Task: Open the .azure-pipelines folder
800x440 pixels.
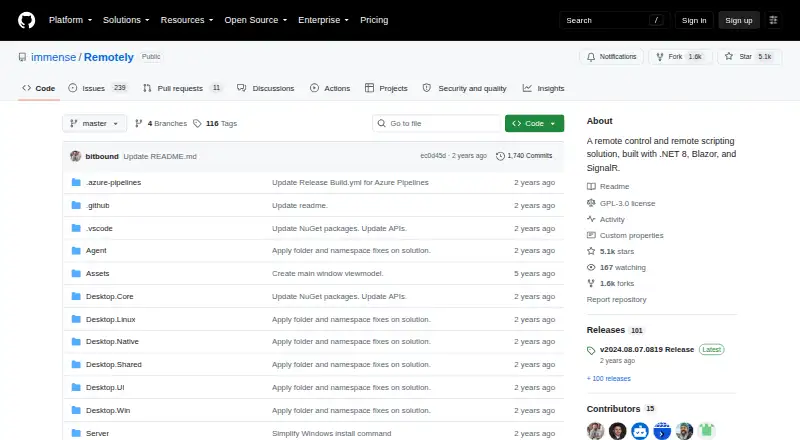Action: [x=113, y=182]
